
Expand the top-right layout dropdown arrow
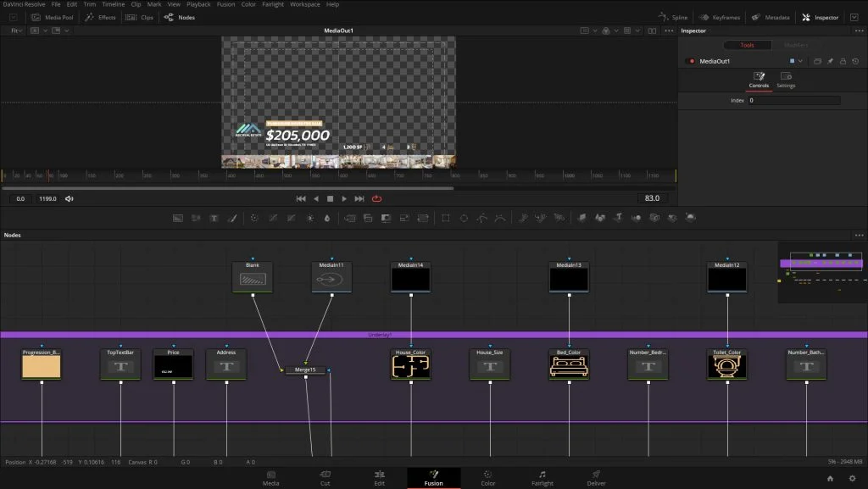pyautogui.click(x=854, y=17)
